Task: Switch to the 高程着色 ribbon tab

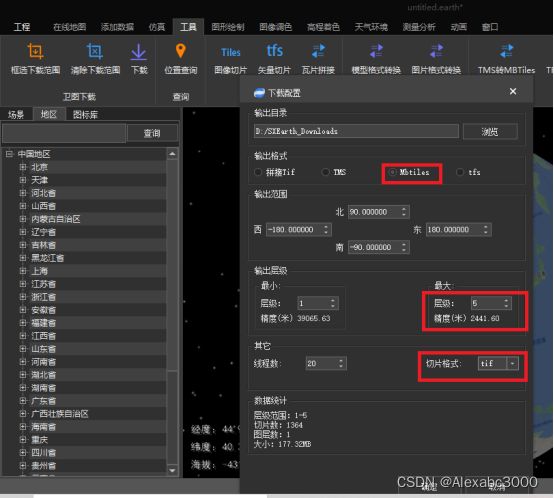Action: coord(323,27)
